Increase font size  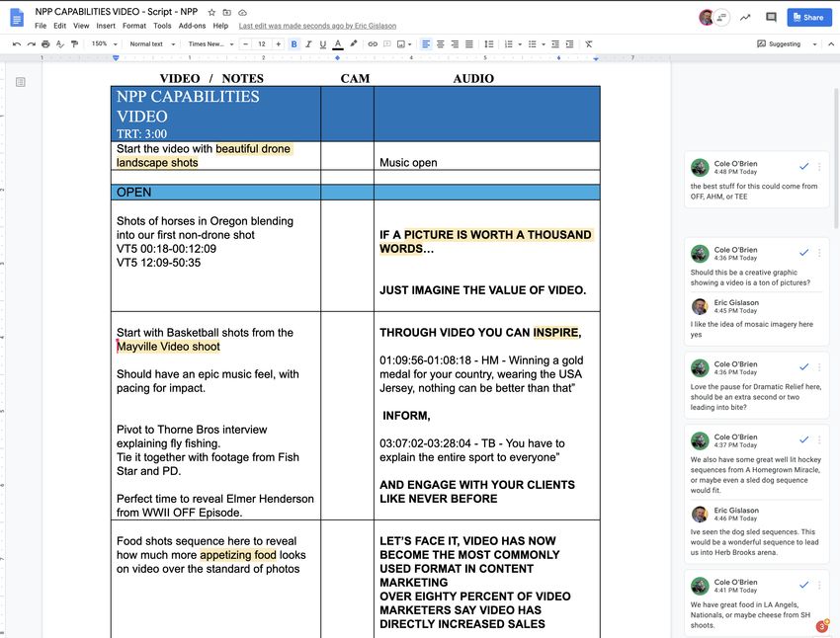pos(278,43)
